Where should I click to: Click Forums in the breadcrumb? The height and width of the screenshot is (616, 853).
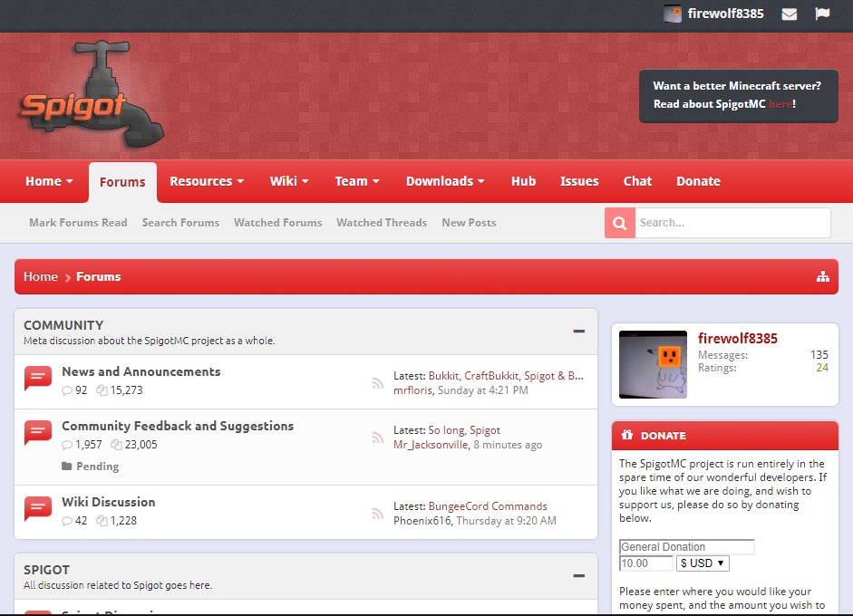(99, 276)
